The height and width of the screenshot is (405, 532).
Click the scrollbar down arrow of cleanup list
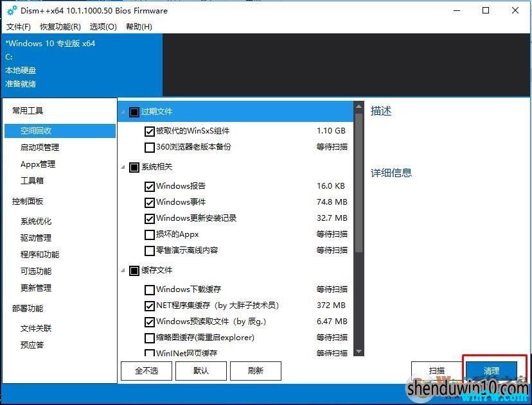click(359, 352)
